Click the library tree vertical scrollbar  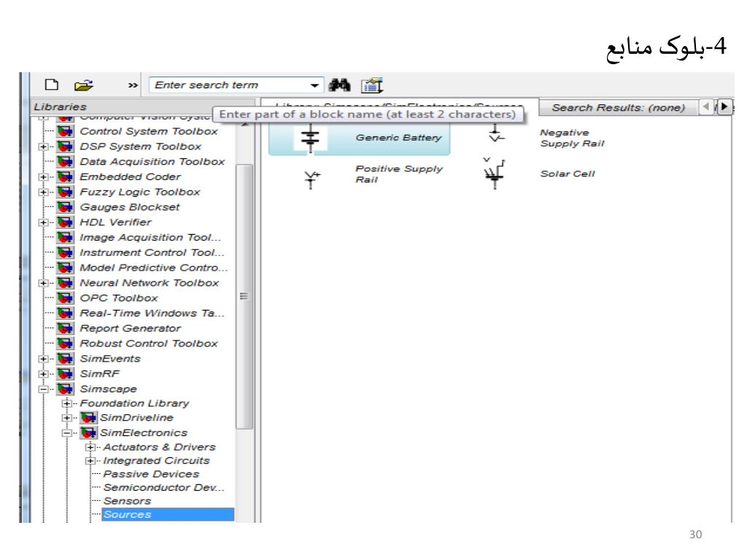pos(244,296)
